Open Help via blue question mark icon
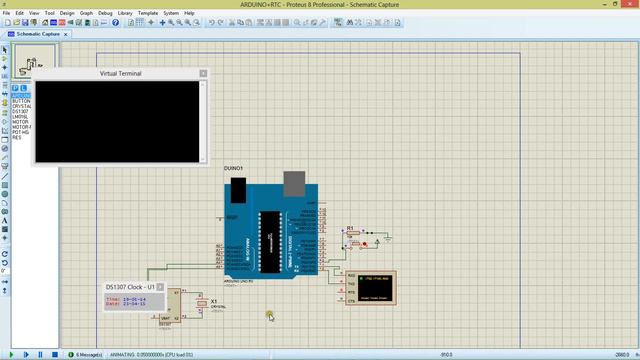Image resolution: width=640 pixels, height=360 pixels. (116, 22)
